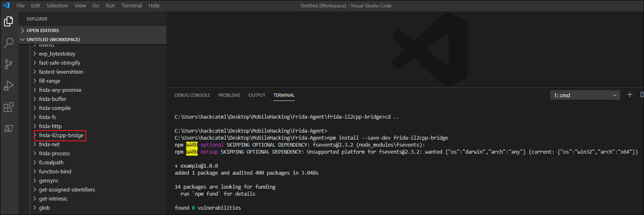644x215 pixels.
Task: Open the Explorer view in activity bar
Action: click(x=9, y=21)
